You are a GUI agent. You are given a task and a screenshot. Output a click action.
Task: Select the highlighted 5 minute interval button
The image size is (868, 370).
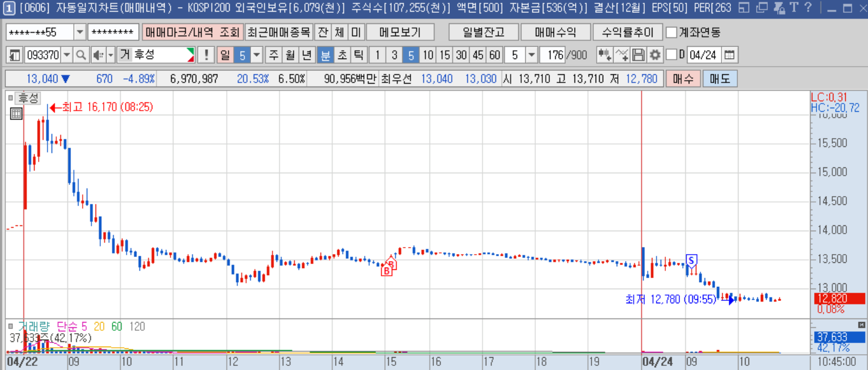[x=411, y=55]
